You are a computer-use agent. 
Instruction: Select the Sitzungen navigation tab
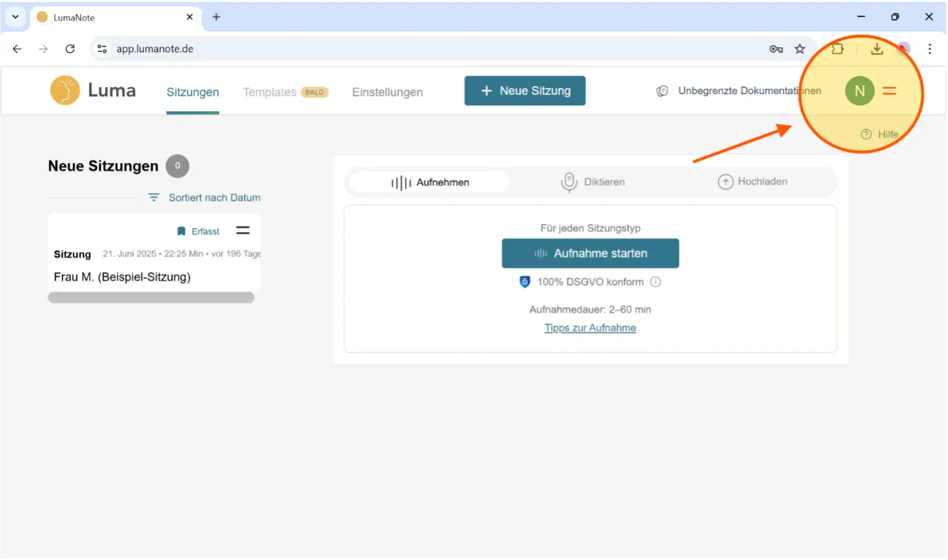pyautogui.click(x=193, y=92)
